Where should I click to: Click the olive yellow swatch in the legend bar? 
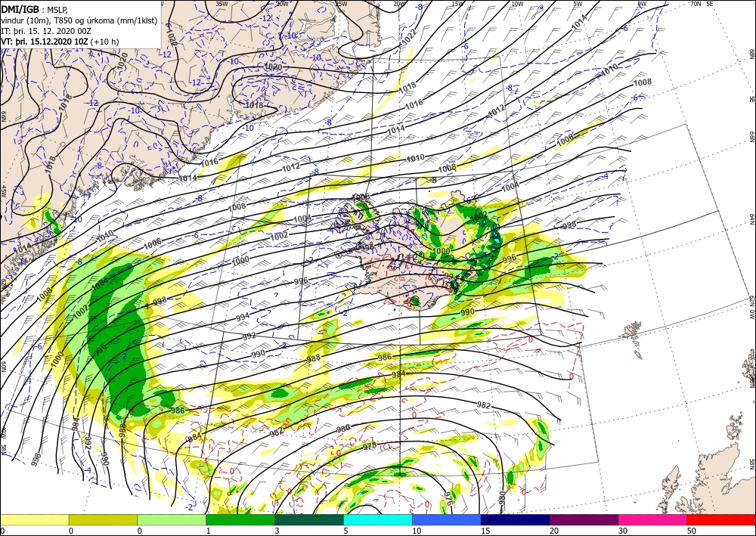103,519
